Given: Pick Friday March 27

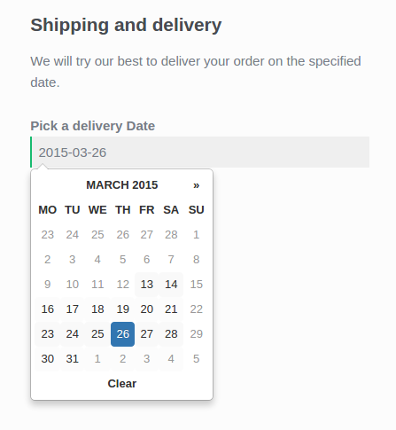Looking at the screenshot, I should [147, 334].
